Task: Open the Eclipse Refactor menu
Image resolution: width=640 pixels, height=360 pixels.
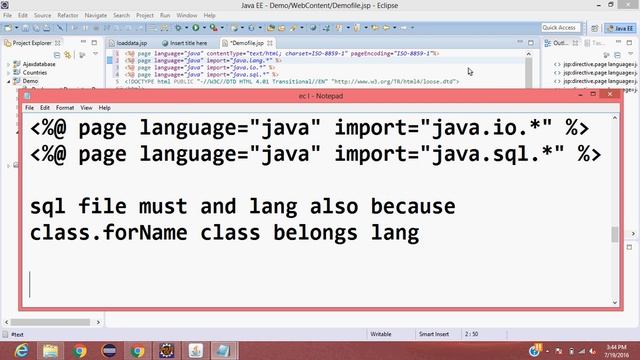Action: 68,16
